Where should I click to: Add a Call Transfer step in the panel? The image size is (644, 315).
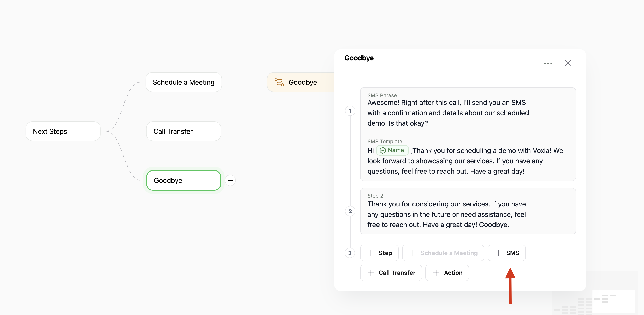click(x=391, y=273)
